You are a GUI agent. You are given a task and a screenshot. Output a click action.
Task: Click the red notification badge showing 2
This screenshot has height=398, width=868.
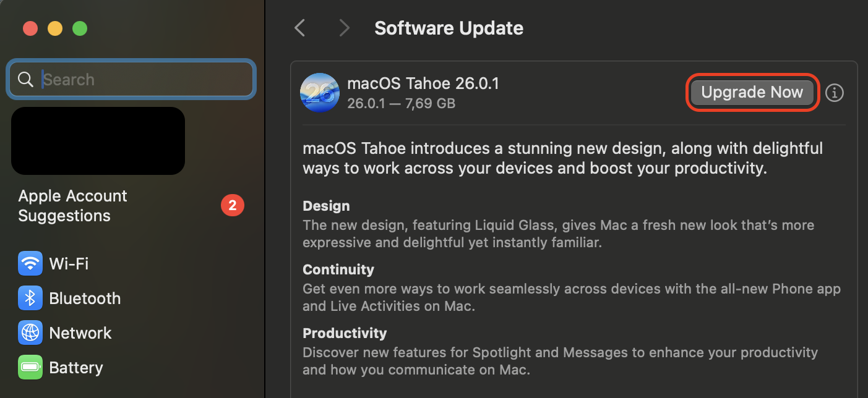233,205
